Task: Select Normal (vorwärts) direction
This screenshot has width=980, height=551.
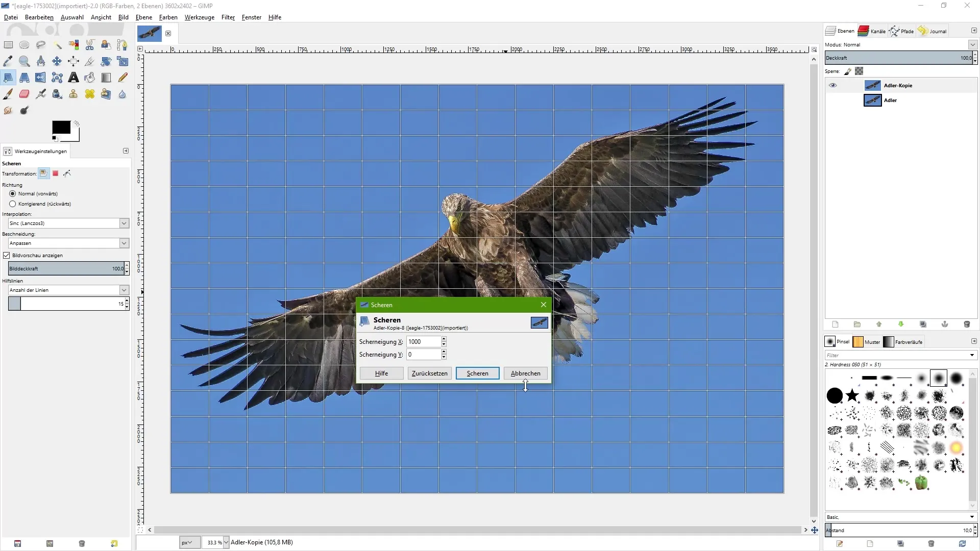Action: coord(13,194)
